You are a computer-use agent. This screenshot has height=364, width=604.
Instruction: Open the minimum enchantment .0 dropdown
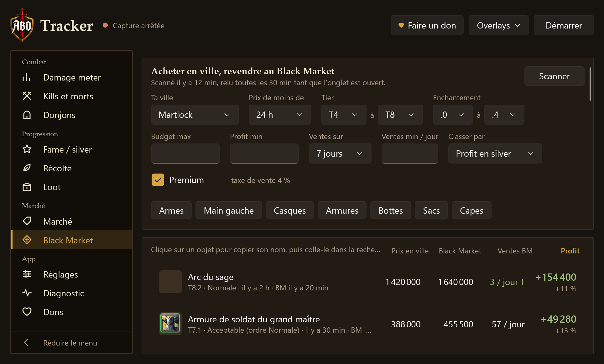tap(453, 115)
